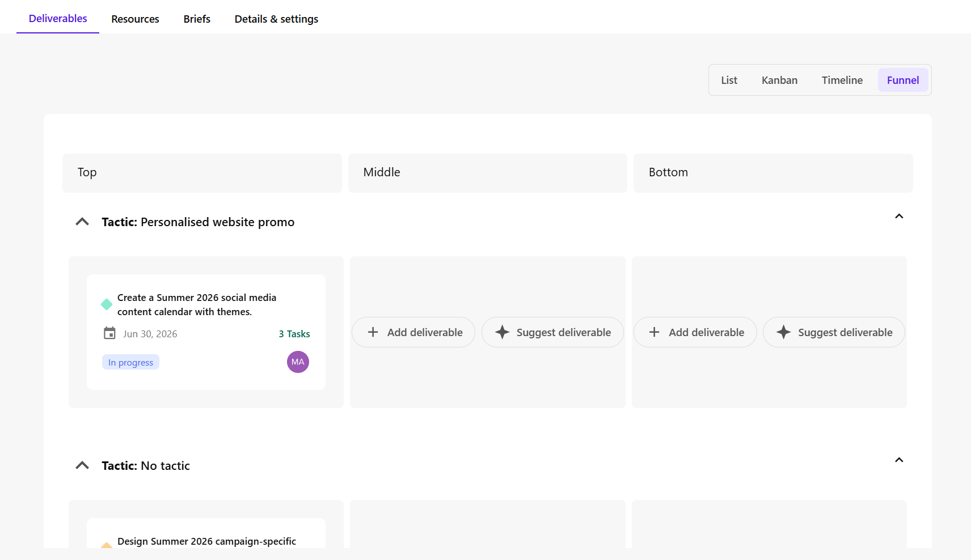
Task: Select the Funnel view
Action: click(x=903, y=80)
